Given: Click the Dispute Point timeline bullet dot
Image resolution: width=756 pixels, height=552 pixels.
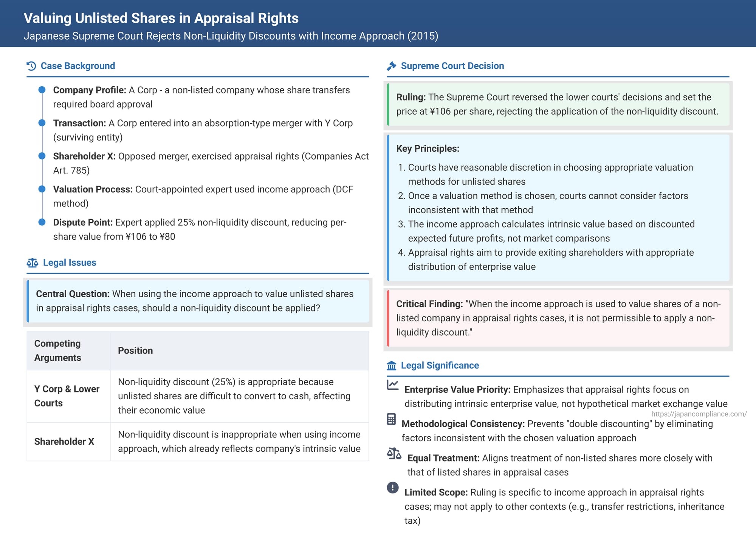Looking at the screenshot, I should coord(42,222).
